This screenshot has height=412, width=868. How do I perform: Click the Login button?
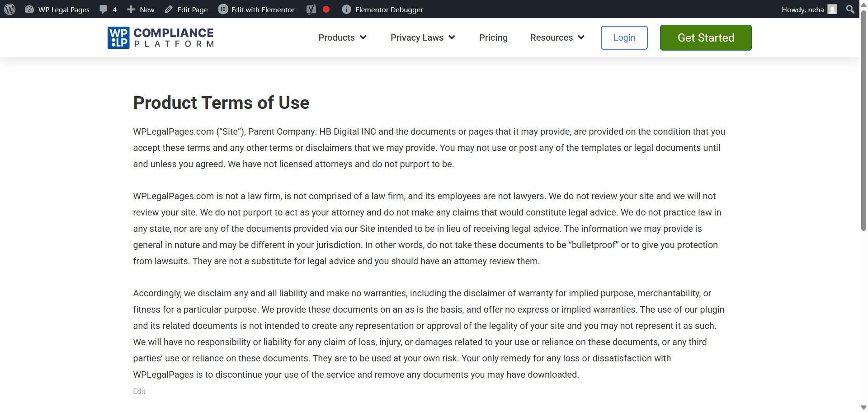[x=624, y=37]
